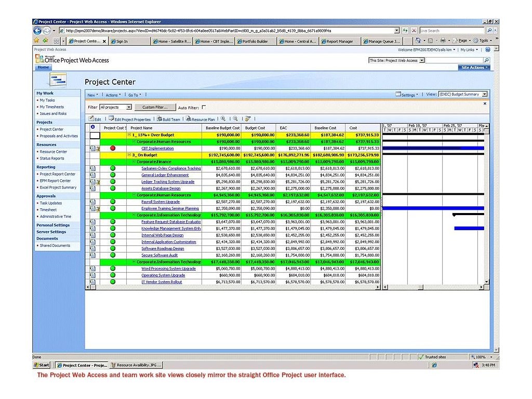Viewport: 532px width, 399px height.
Task: Open the Go To menu
Action: tap(135, 95)
